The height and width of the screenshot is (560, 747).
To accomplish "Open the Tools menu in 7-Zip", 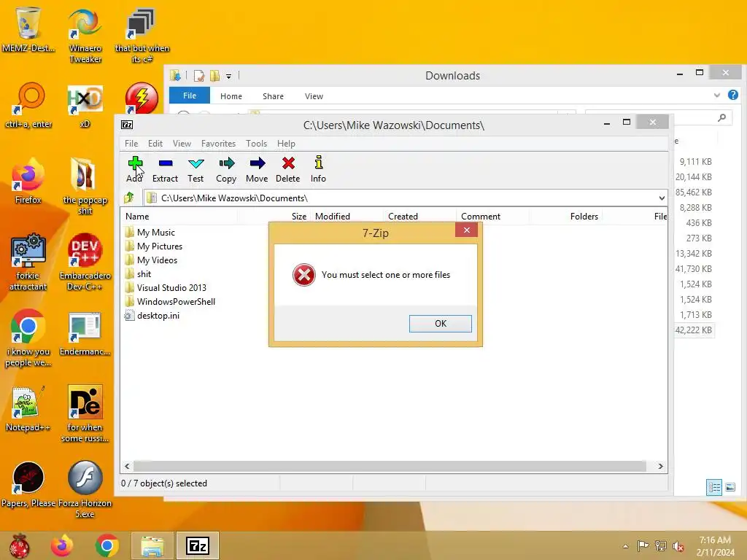I will tap(256, 144).
